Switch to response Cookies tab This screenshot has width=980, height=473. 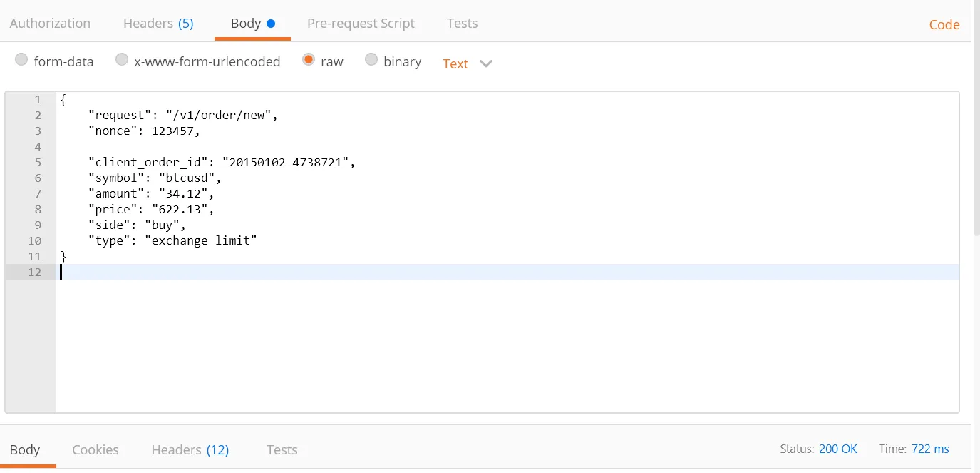point(96,450)
